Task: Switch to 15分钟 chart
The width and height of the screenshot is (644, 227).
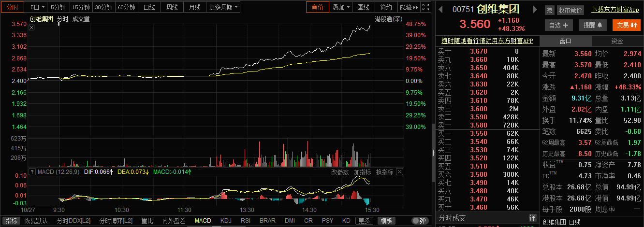Action: (x=81, y=7)
